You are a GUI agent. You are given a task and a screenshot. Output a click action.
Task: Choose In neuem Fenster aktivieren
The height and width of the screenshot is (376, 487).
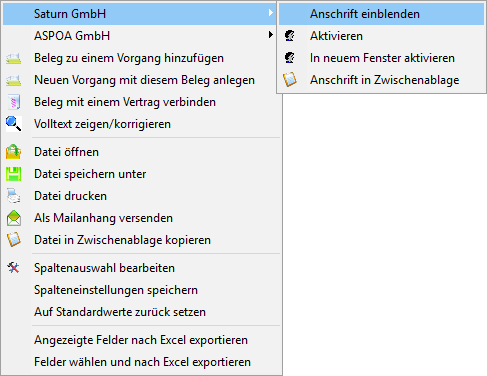[381, 58]
